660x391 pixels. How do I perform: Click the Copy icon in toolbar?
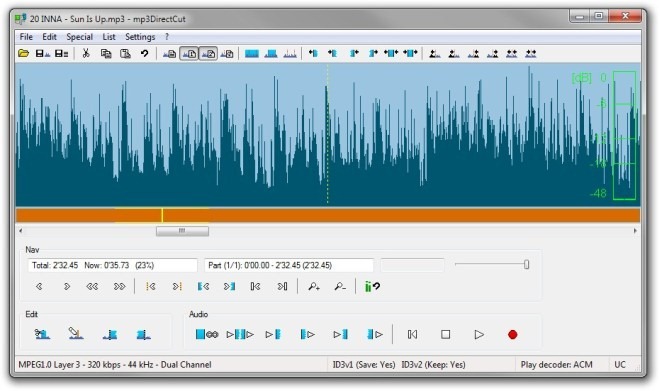[x=106, y=53]
